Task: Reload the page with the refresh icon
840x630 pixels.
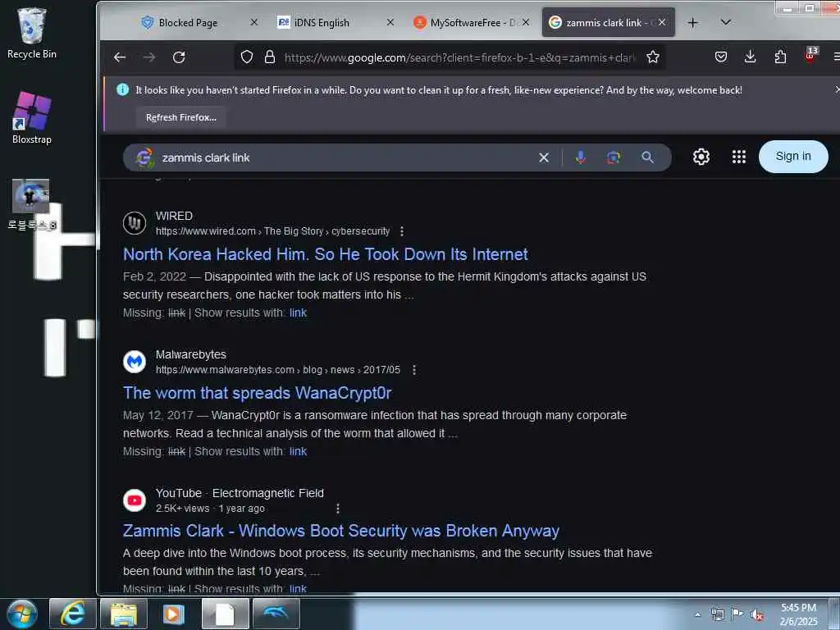Action: [x=179, y=57]
